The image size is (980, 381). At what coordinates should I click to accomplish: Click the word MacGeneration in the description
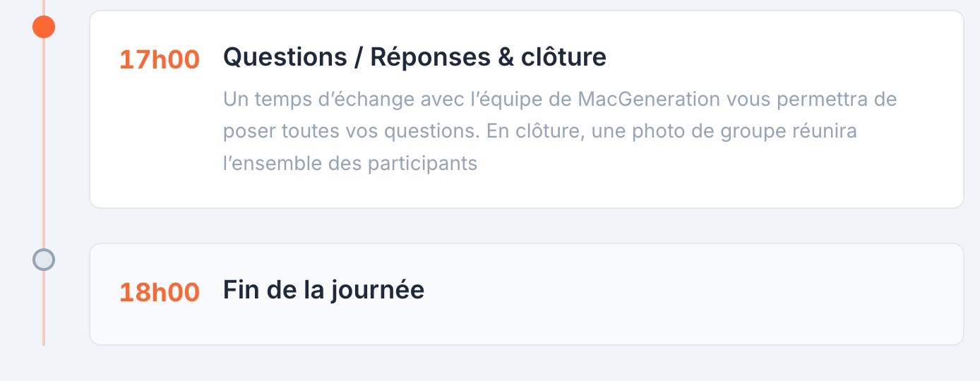(x=647, y=99)
